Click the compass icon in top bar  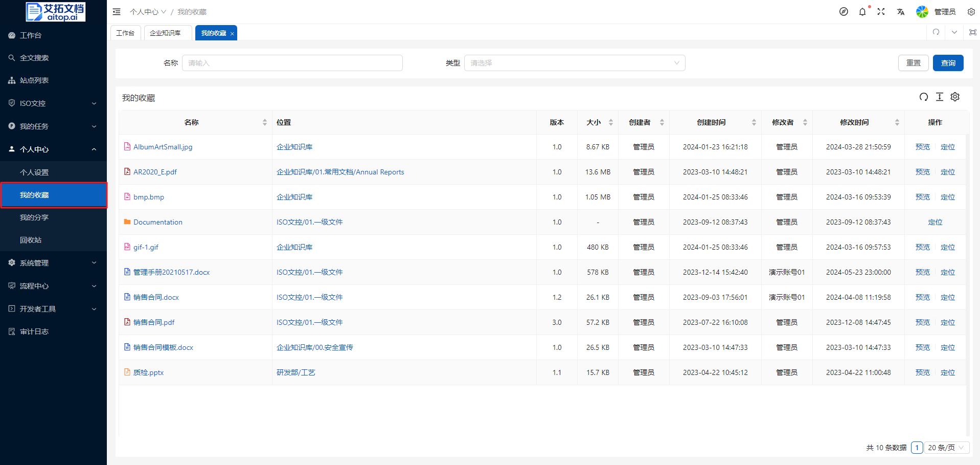click(844, 12)
